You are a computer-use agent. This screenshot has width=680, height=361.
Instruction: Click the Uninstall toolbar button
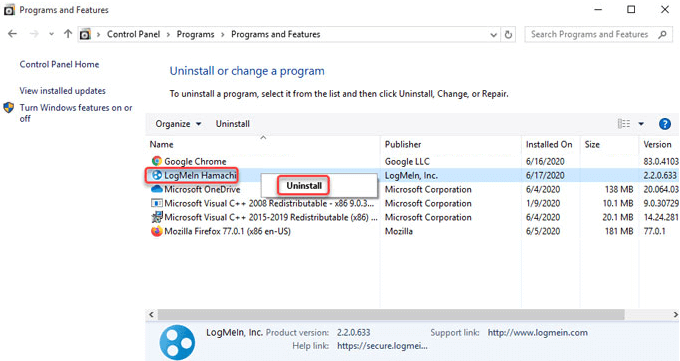233,124
